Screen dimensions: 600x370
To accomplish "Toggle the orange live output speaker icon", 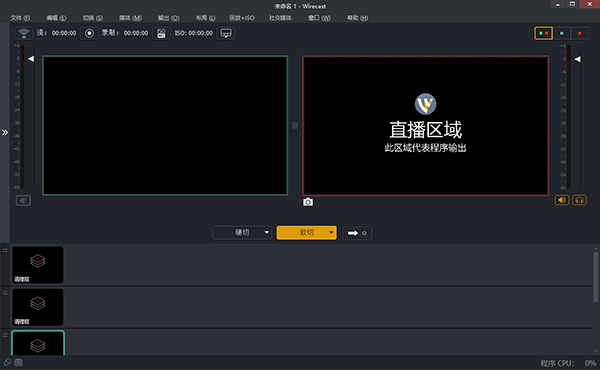I will [562, 200].
